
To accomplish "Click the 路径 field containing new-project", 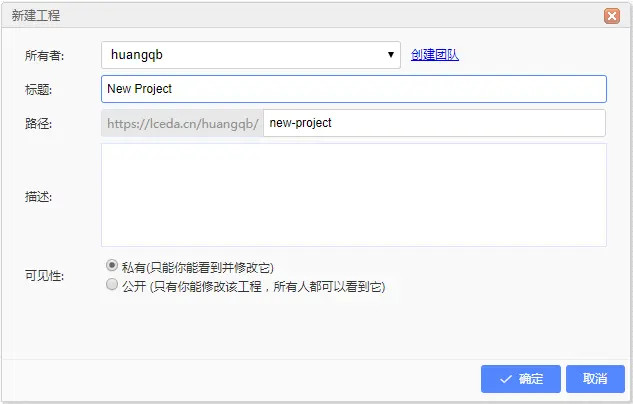I will click(434, 123).
